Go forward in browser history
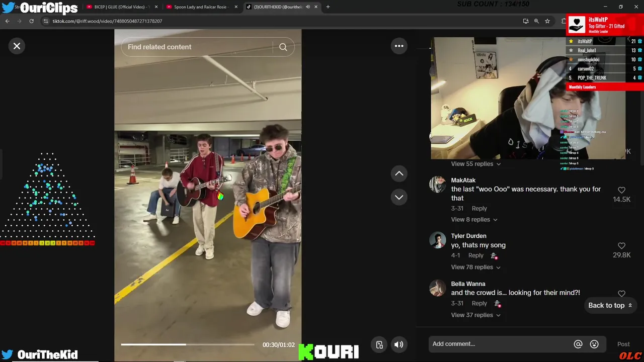 pyautogui.click(x=19, y=21)
